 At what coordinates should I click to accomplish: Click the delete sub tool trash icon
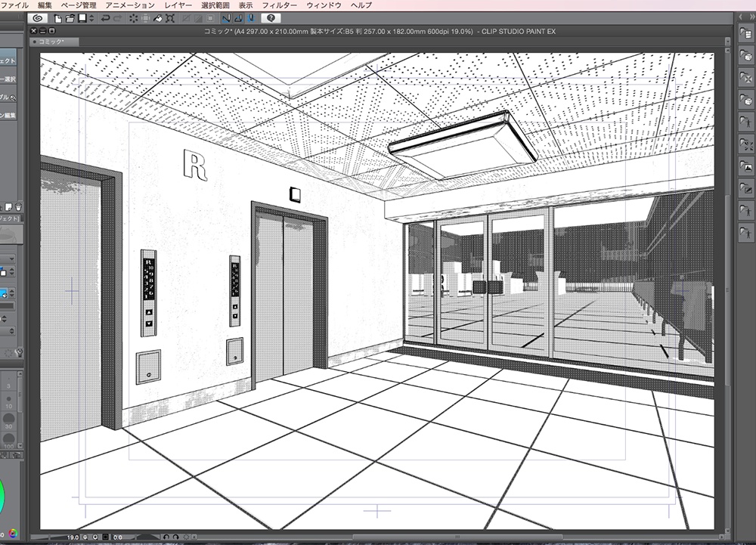[x=18, y=207]
